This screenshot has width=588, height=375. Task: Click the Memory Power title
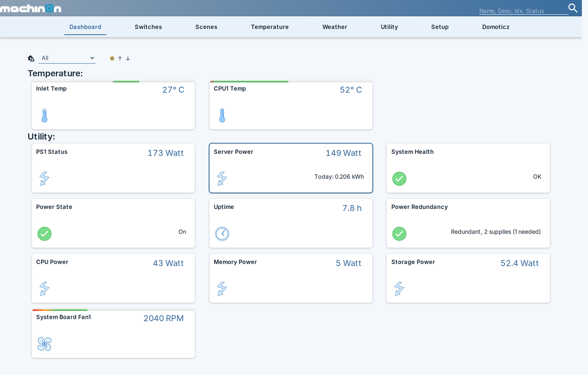[235, 262]
